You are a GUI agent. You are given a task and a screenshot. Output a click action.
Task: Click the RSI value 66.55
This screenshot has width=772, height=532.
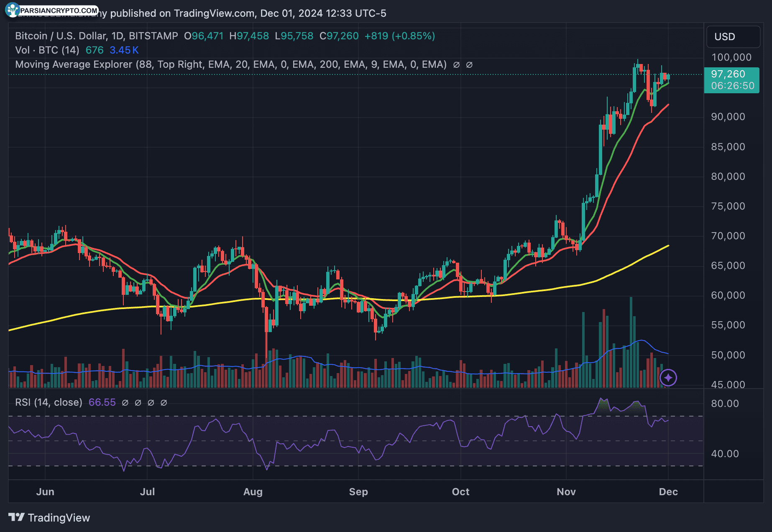pos(102,402)
